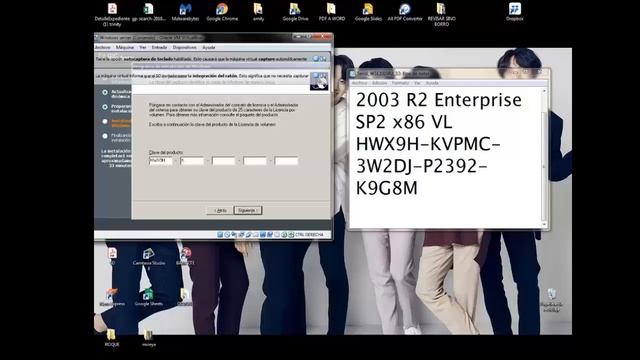Open the gp-search spreadsheet file icon
The width and height of the screenshot is (640, 360).
149,12
